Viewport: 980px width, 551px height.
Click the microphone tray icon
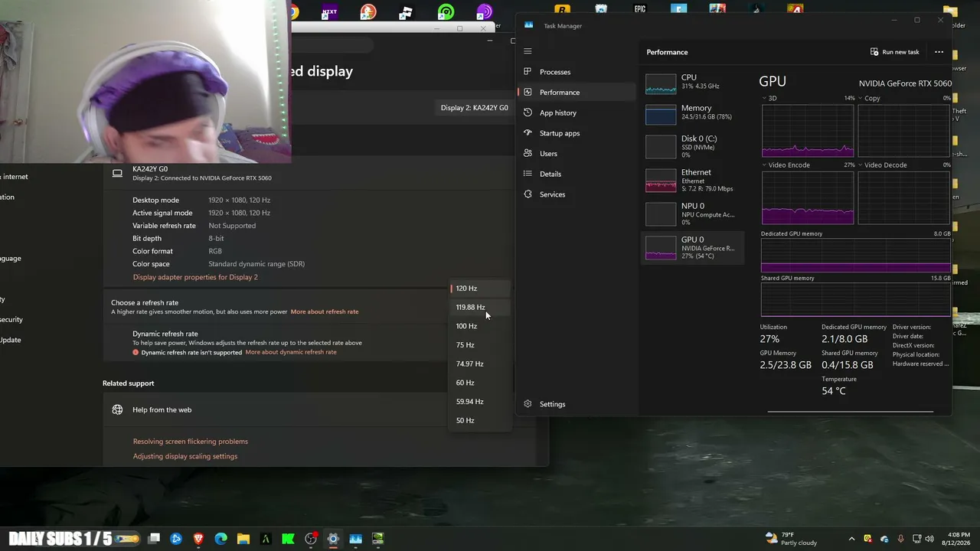tap(900, 539)
